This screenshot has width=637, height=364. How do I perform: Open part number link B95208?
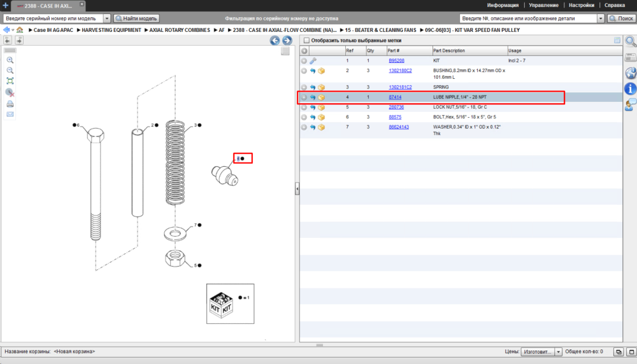tap(396, 61)
